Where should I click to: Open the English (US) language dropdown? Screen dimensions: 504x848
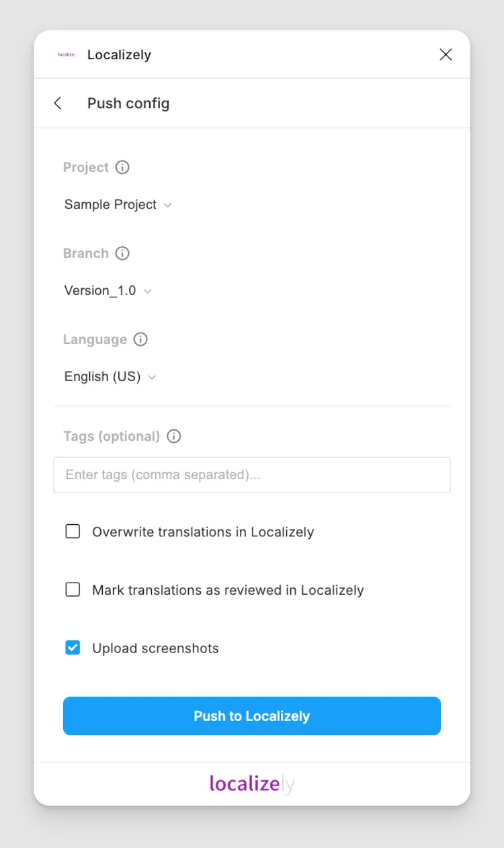tap(110, 377)
